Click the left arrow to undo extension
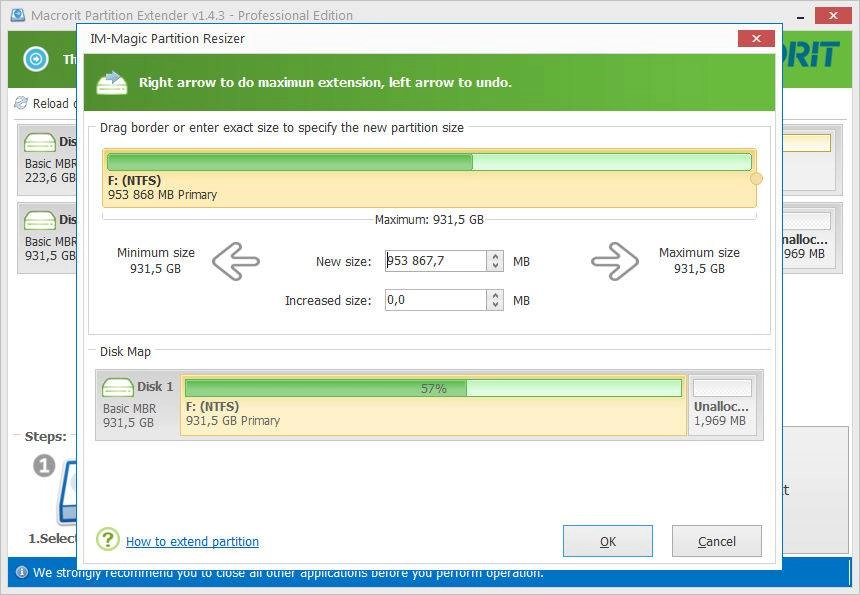Screen dimensions: 860x595 tap(236, 262)
